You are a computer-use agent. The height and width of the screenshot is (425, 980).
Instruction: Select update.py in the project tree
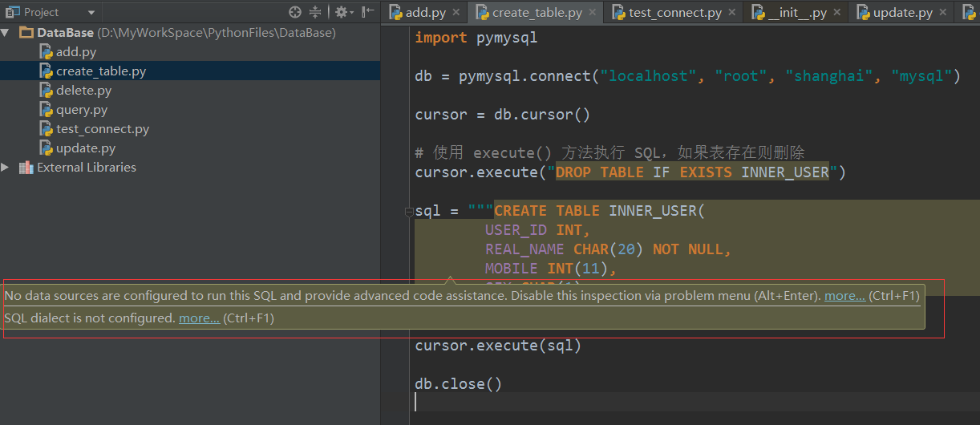point(86,148)
